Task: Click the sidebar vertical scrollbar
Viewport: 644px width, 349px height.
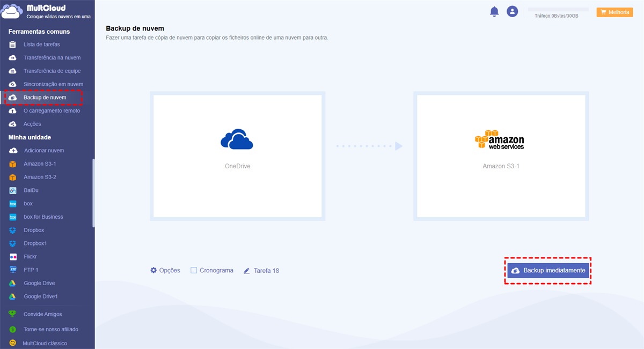Action: click(93, 193)
